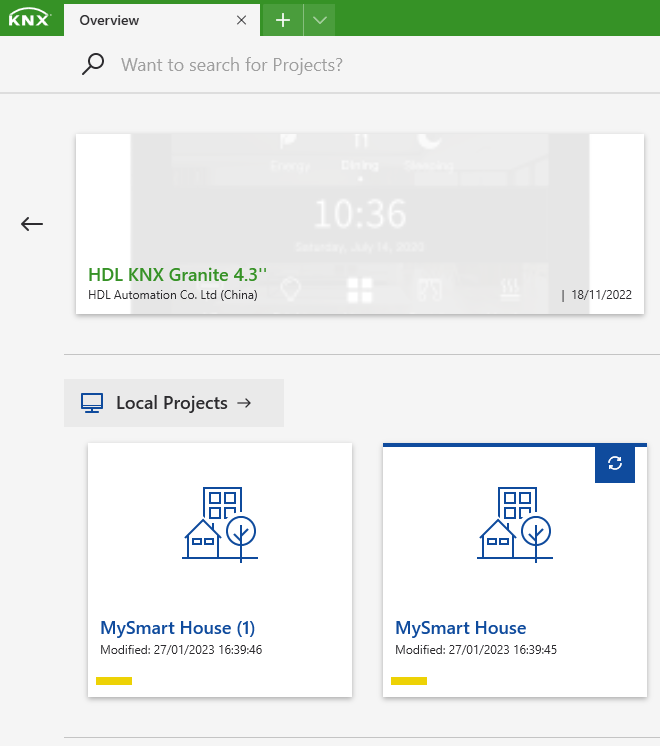Click the MySmart House (1) project name
The width and height of the screenshot is (660, 746).
(x=177, y=628)
